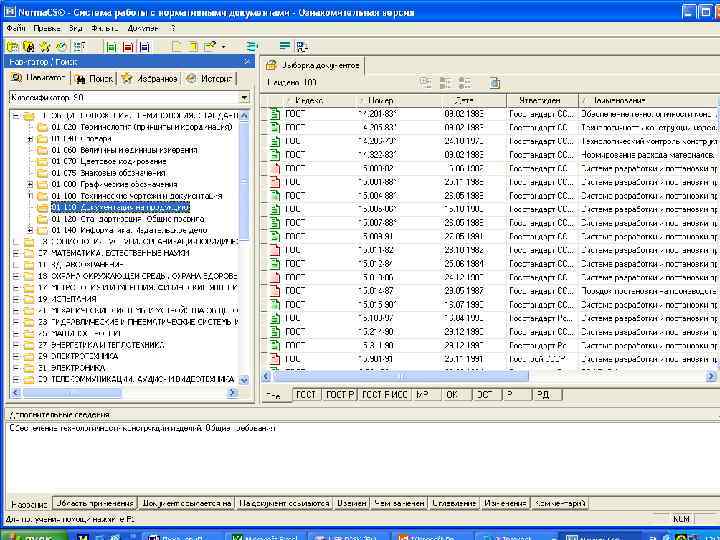The height and width of the screenshot is (540, 720).
Task: Filter results by the ГОСТ Р tab
Action: pos(340,395)
